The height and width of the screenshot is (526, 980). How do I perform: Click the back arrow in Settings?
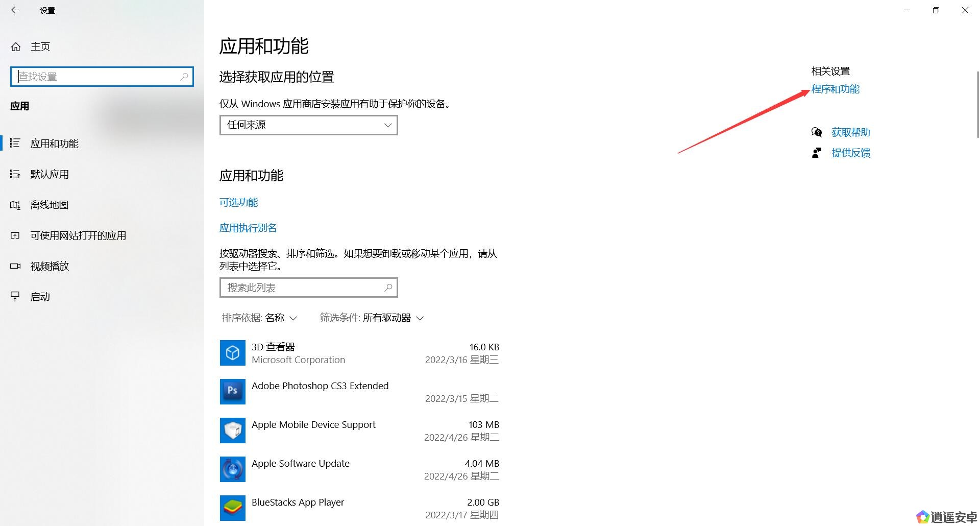pyautogui.click(x=15, y=10)
